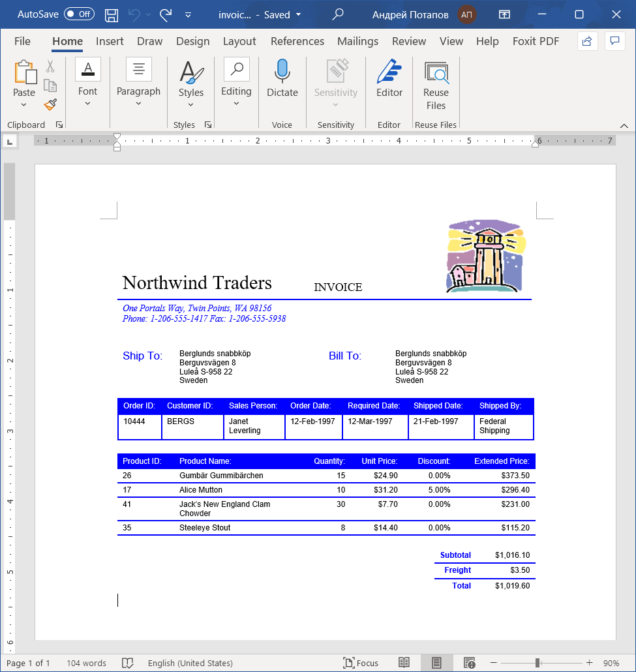Switch to the Mailings ribbon tab
Screen dimensions: 636x672
(x=357, y=41)
